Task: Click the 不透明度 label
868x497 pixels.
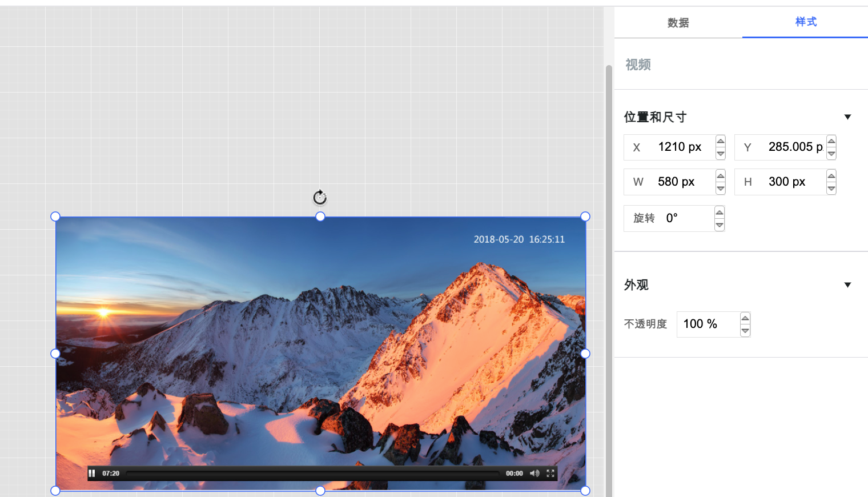Action: point(645,324)
